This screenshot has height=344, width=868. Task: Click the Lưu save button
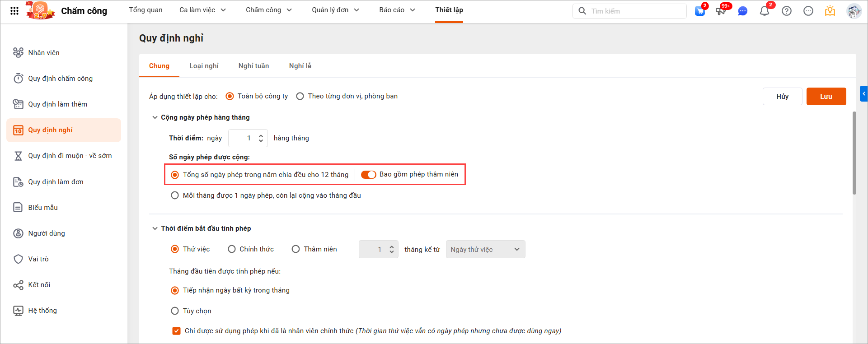pyautogui.click(x=826, y=97)
